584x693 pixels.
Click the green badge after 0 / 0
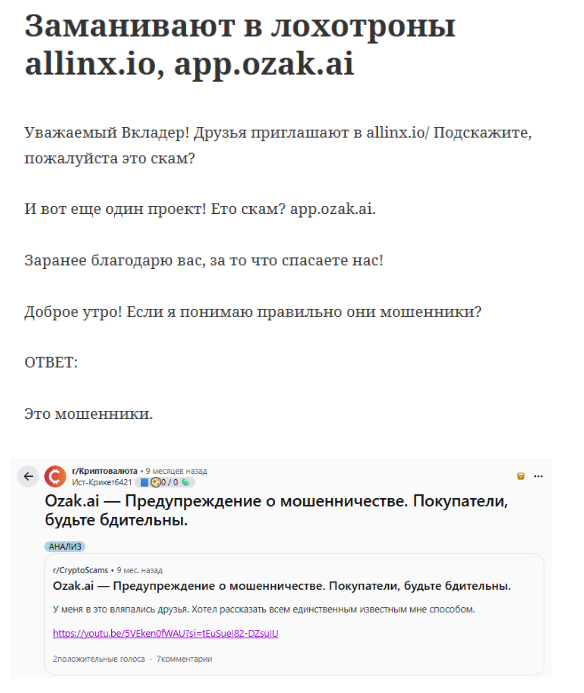pyautogui.click(x=186, y=482)
